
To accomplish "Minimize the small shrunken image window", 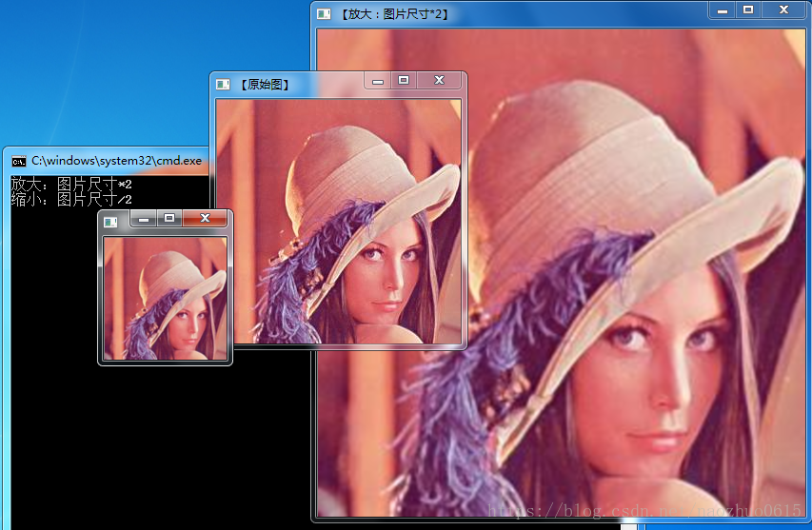I will point(144,219).
